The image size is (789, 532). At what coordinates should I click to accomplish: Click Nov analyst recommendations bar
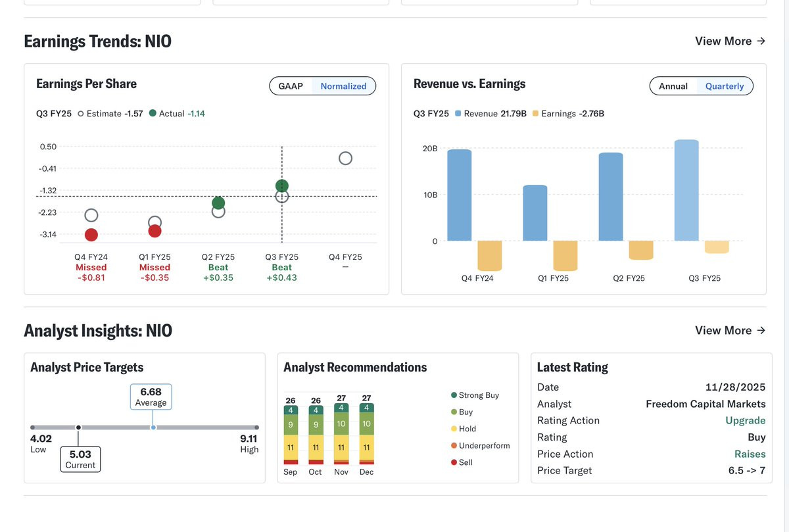(341, 434)
